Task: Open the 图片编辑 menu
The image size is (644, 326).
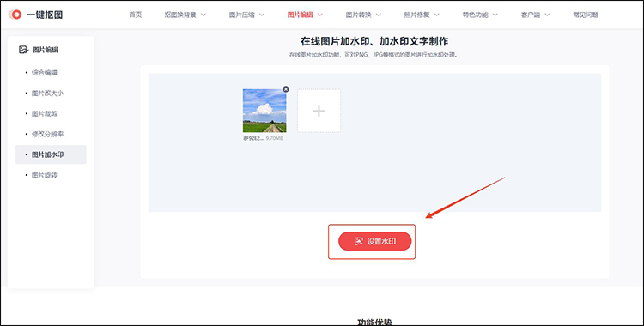Action: (x=300, y=15)
